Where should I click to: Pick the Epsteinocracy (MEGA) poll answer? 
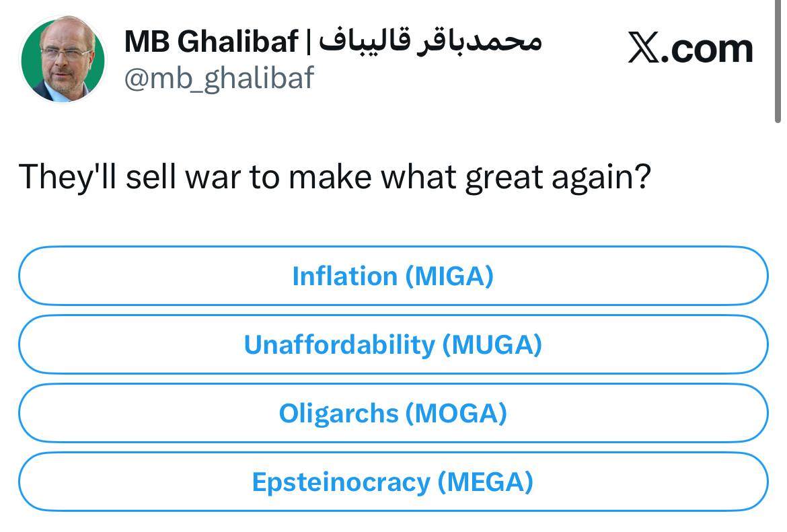pos(393,482)
